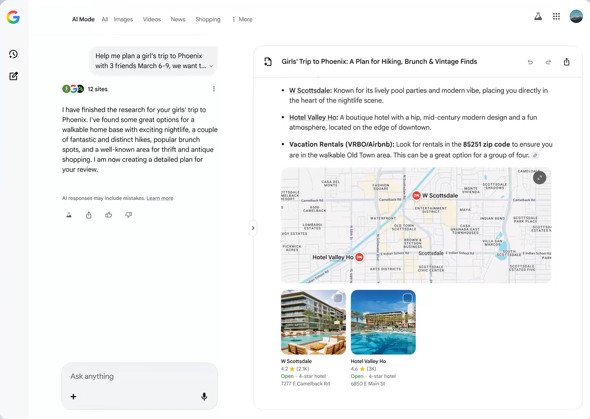The height and width of the screenshot is (419, 590).
Task: Switch to the Images tab
Action: click(x=123, y=19)
